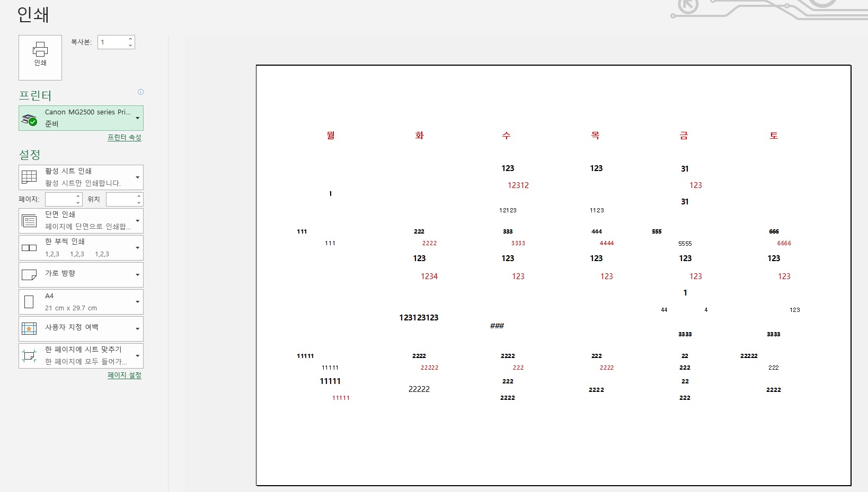
Task: Click the small 44 value in preview
Action: pyautogui.click(x=664, y=310)
